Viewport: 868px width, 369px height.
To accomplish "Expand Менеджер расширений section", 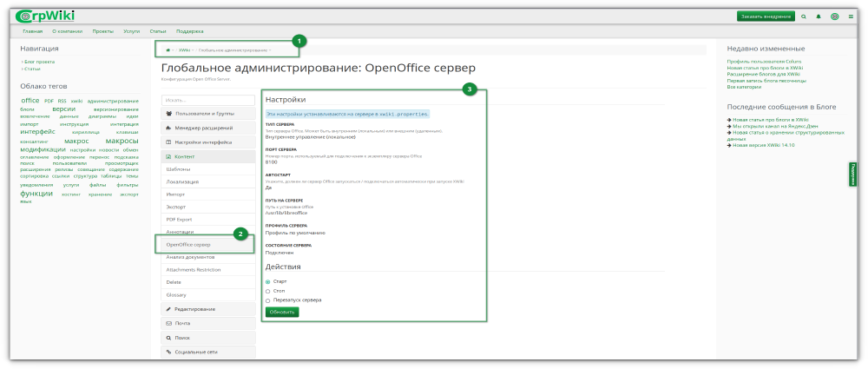I will click(x=208, y=128).
